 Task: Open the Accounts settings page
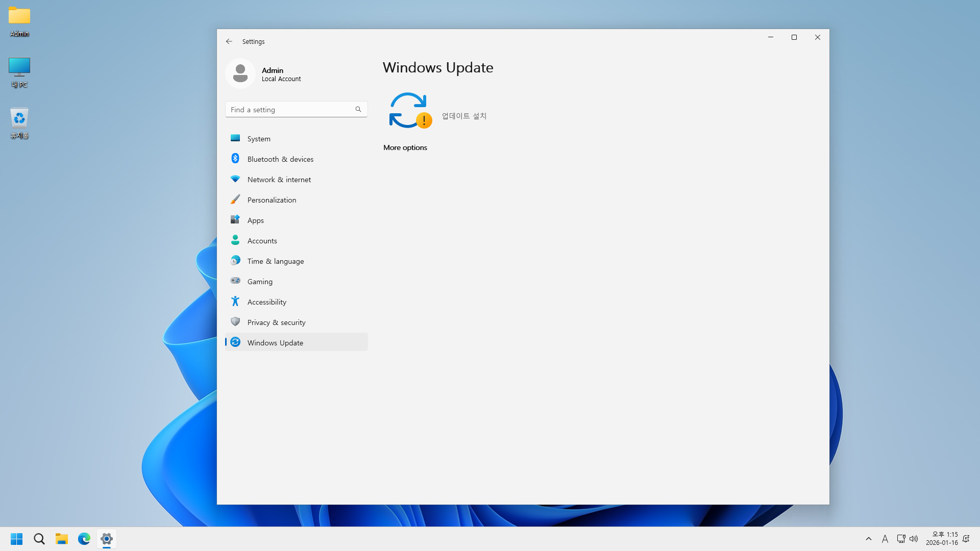pyautogui.click(x=262, y=241)
